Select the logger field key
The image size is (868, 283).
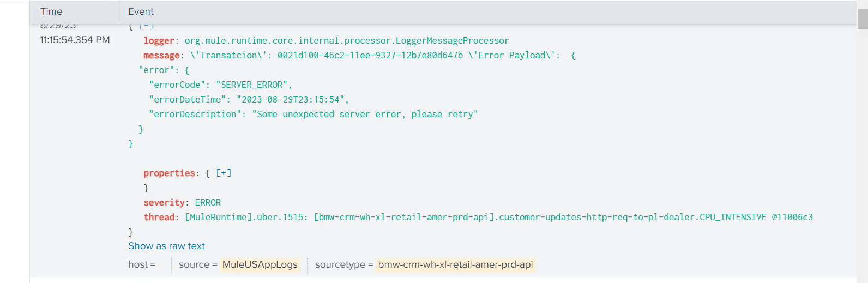click(x=159, y=40)
